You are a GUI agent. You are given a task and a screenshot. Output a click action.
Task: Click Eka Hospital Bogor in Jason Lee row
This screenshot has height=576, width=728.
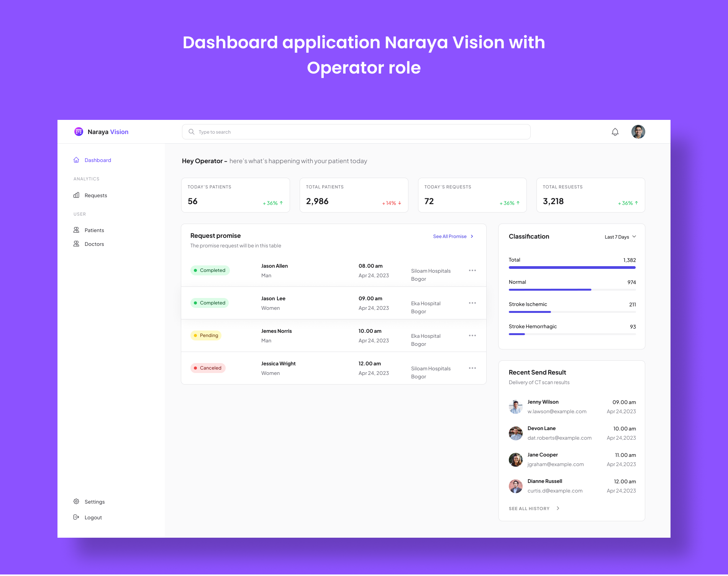coord(426,307)
